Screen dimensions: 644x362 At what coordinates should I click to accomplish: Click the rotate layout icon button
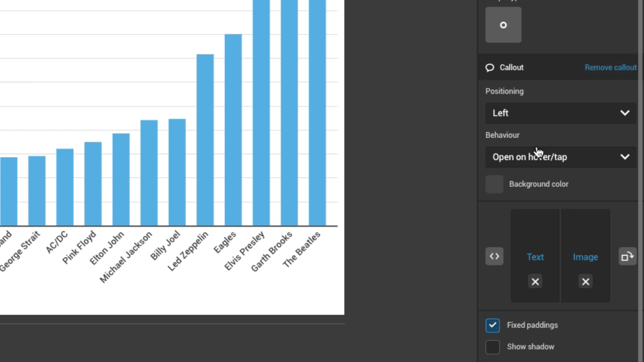627,256
